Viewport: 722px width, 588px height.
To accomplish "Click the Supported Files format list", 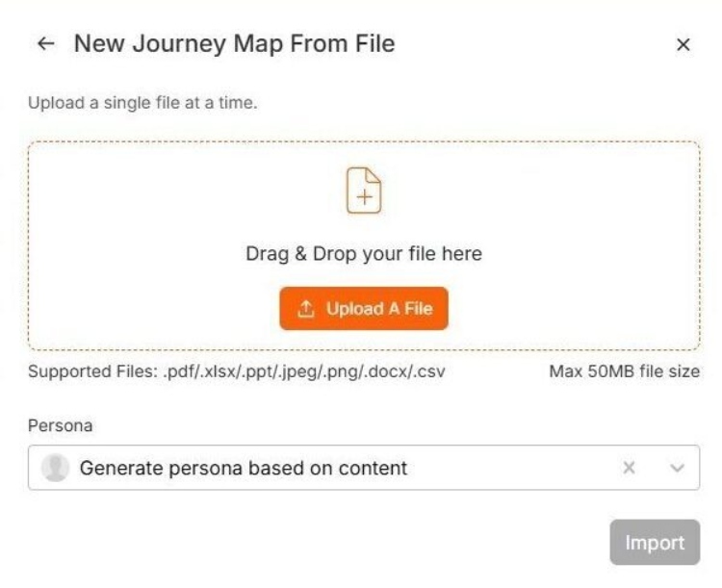I will pos(302,371).
